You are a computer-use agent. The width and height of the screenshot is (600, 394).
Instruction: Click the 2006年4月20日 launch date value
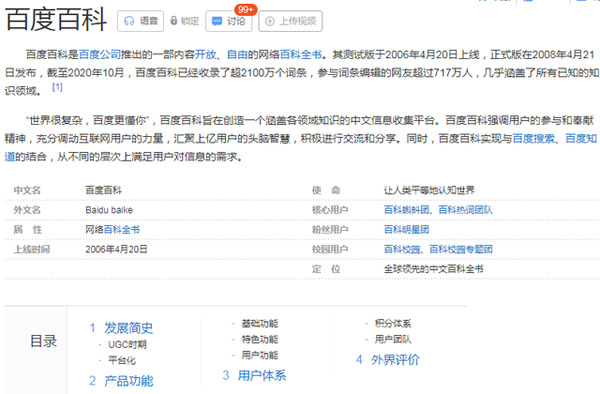coord(116,249)
